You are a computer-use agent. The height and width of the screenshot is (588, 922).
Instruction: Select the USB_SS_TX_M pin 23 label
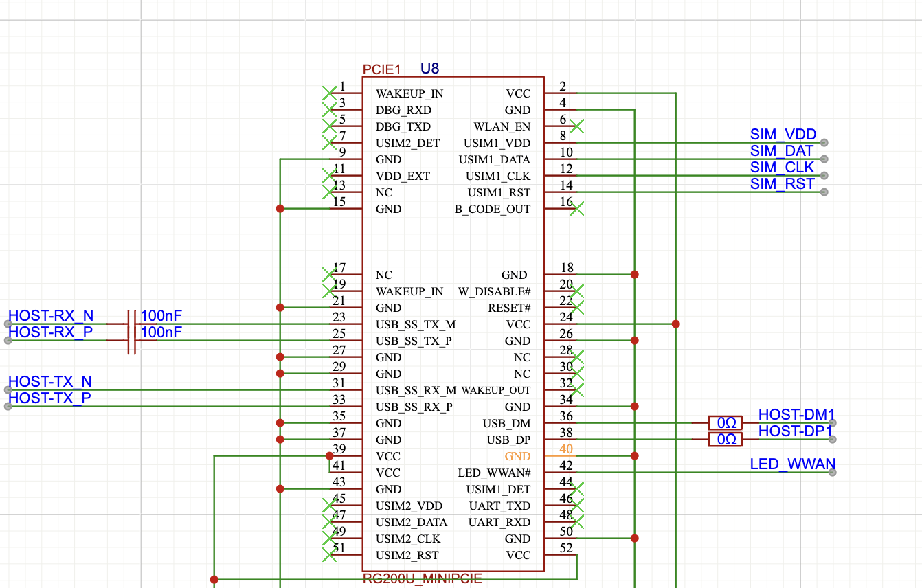point(416,324)
